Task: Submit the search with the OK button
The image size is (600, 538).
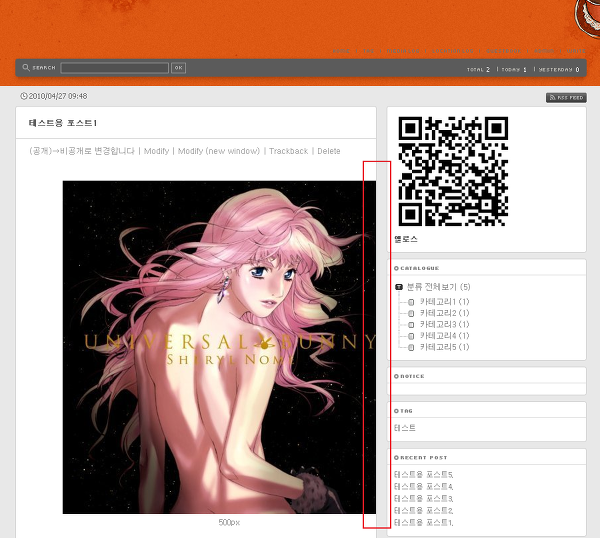Action: tap(178, 68)
